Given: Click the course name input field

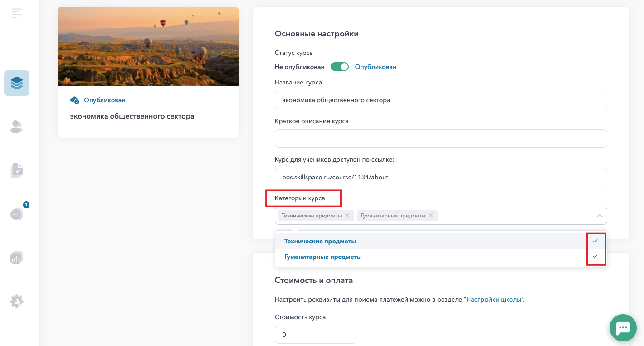Looking at the screenshot, I should point(441,100).
